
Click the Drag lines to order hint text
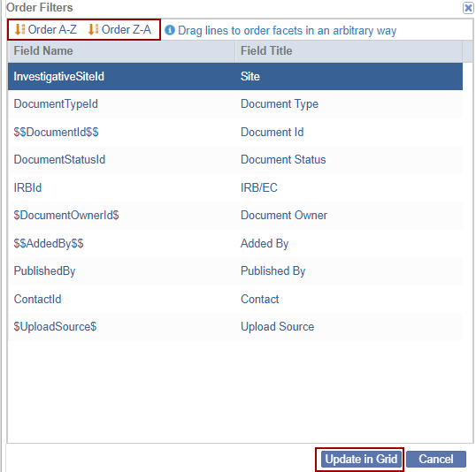pyautogui.click(x=287, y=30)
